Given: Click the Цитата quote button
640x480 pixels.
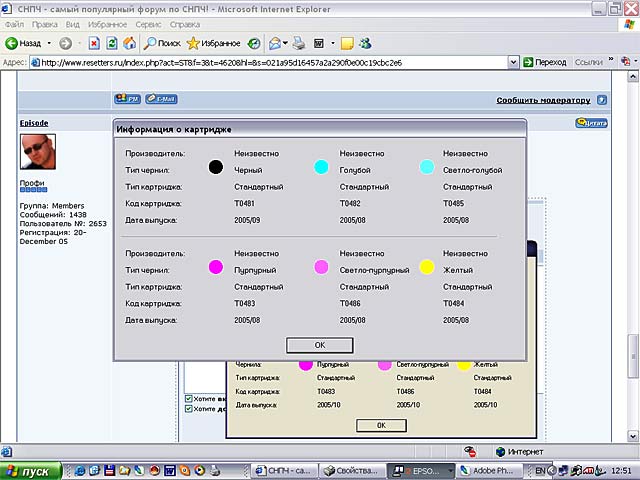Looking at the screenshot, I should [x=591, y=122].
